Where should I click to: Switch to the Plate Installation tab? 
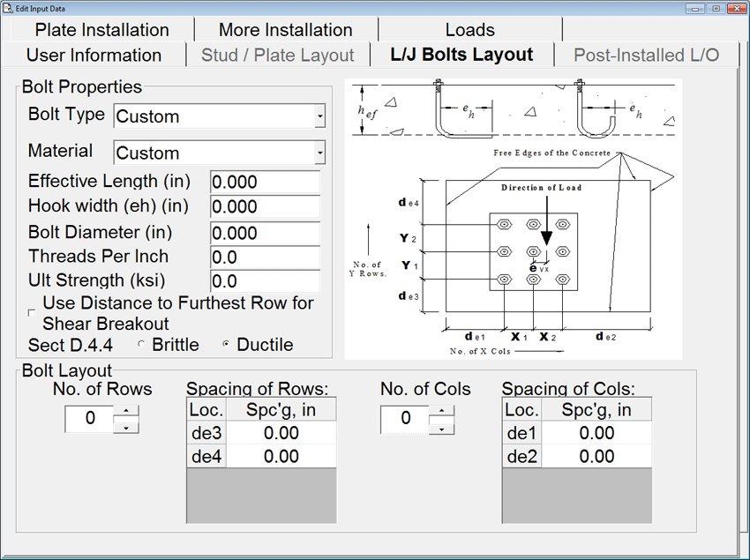click(x=101, y=30)
